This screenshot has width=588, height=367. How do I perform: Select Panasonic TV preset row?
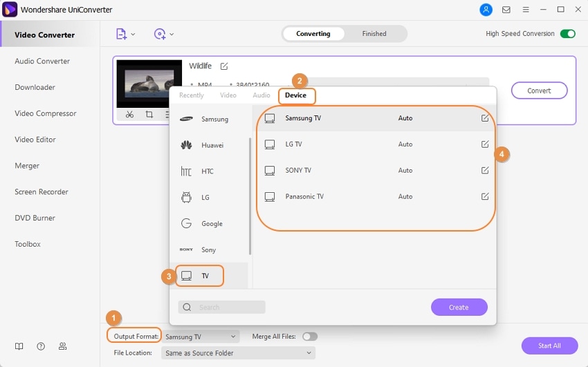click(375, 196)
